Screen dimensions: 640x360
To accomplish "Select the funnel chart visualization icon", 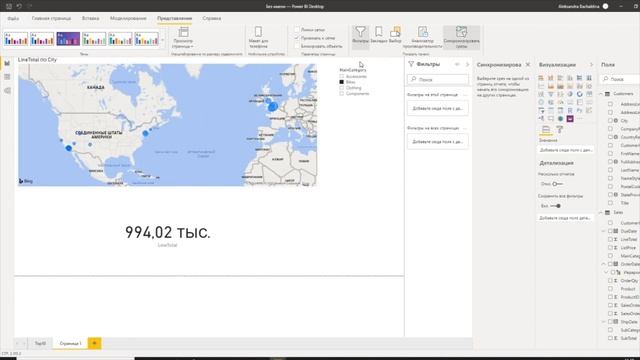I will pos(551,94).
